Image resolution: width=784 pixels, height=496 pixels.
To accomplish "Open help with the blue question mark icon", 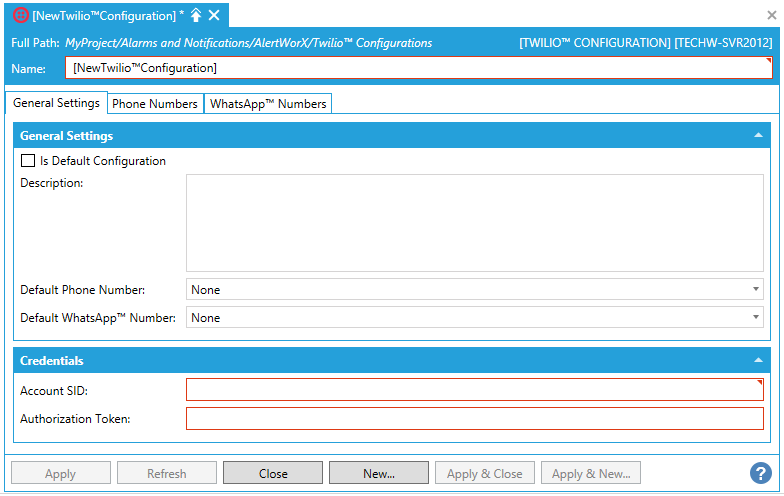I will tap(760, 473).
